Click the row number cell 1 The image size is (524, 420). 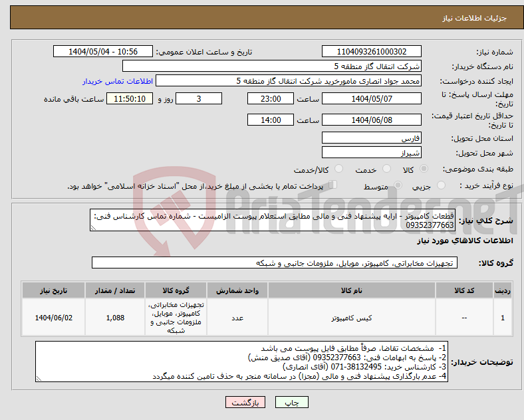click(x=503, y=318)
